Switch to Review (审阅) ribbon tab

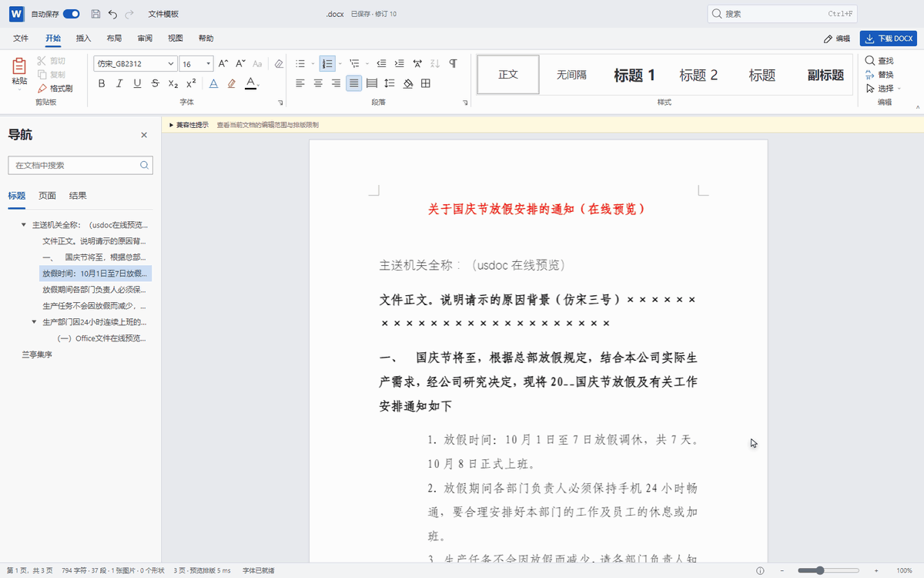(145, 39)
